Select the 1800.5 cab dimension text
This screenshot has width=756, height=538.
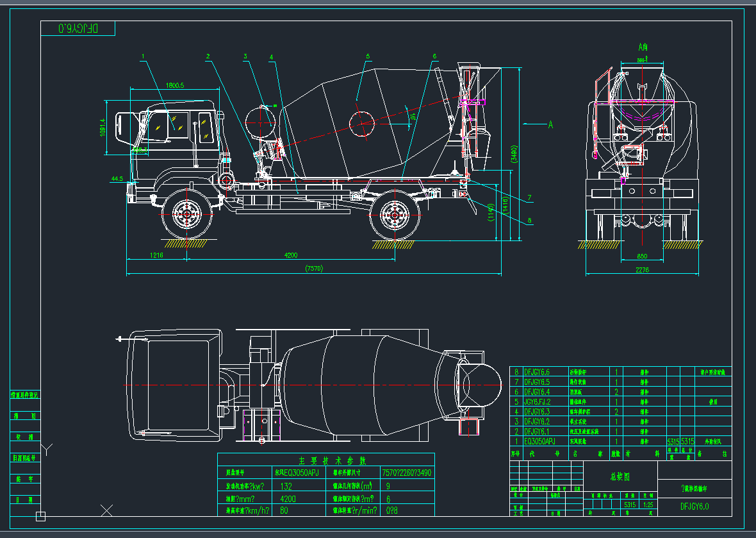[174, 85]
